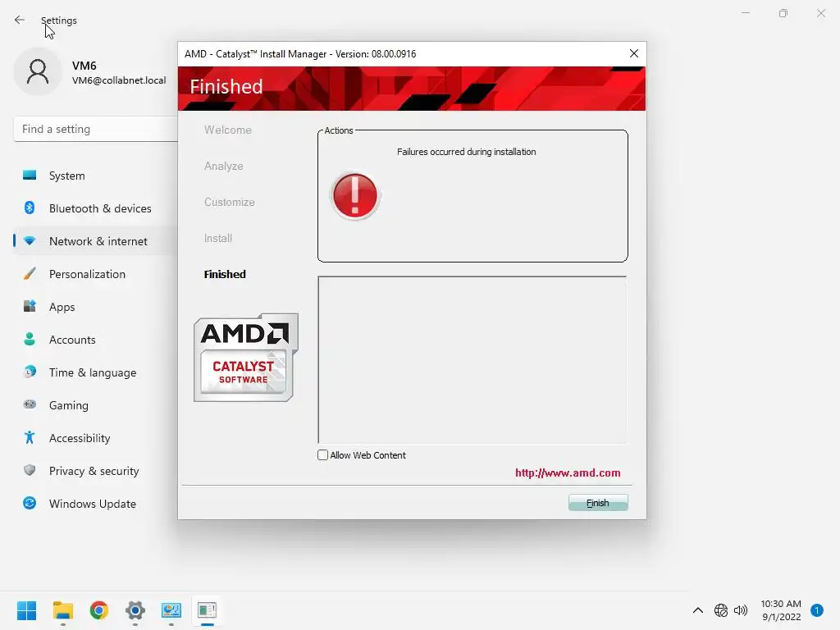This screenshot has height=630, width=840.
Task: Switch to the AMD installer taskbar icon
Action: point(208,610)
